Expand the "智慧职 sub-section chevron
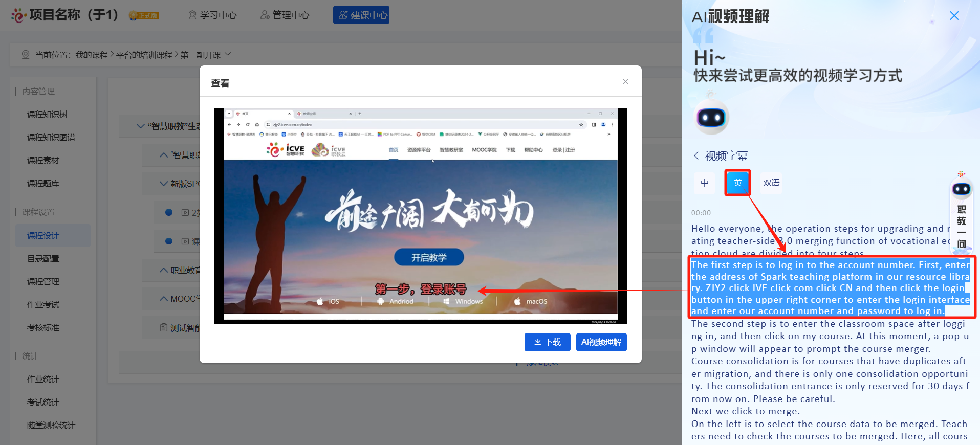 (164, 155)
